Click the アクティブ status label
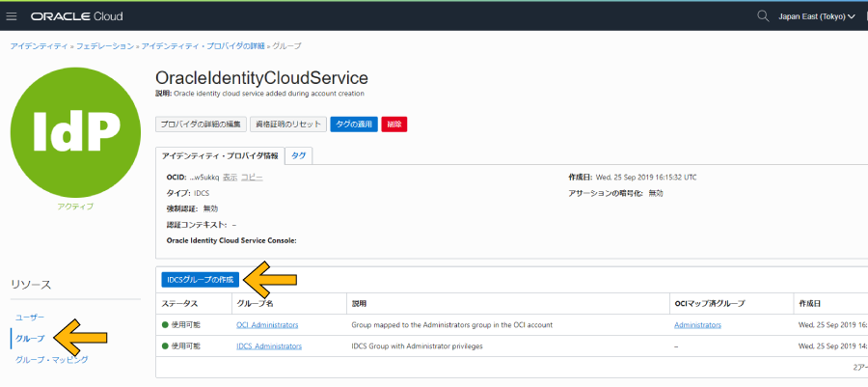Screen dimensions: 868x387 75,207
